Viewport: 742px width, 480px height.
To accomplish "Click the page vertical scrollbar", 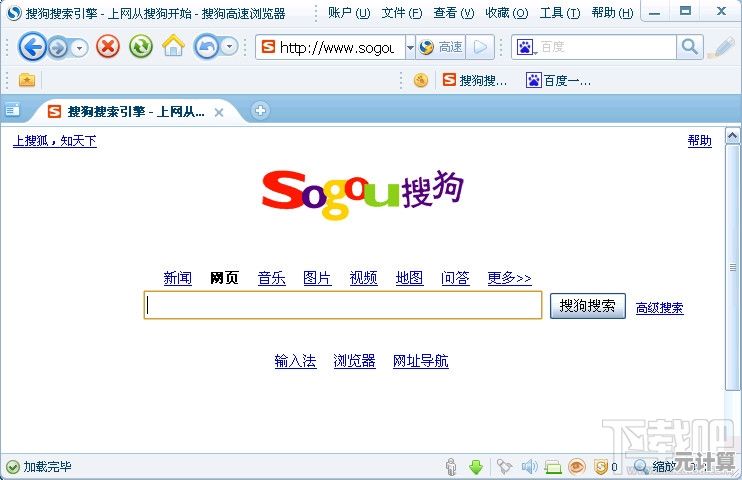I will 734,270.
